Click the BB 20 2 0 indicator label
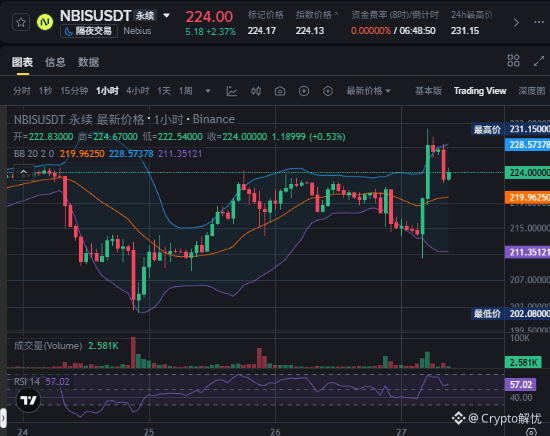Viewport: 550px width, 436px height. point(34,154)
